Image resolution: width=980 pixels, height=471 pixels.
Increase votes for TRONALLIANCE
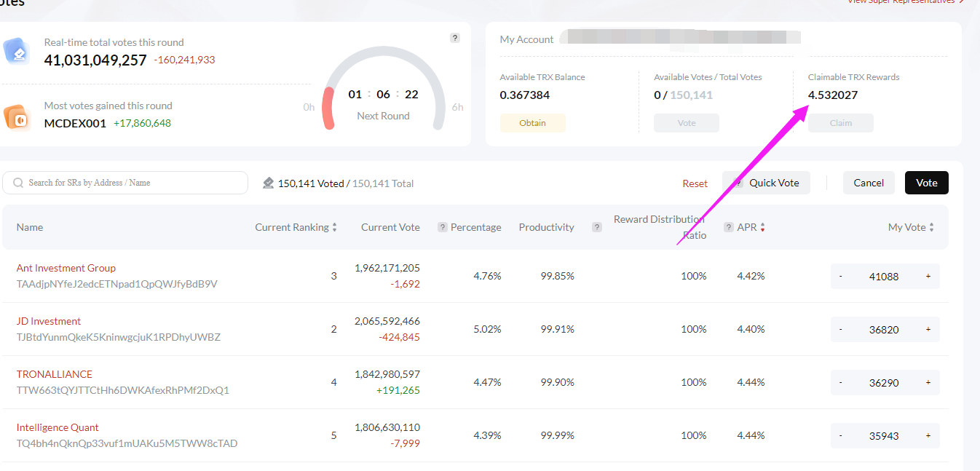point(928,382)
